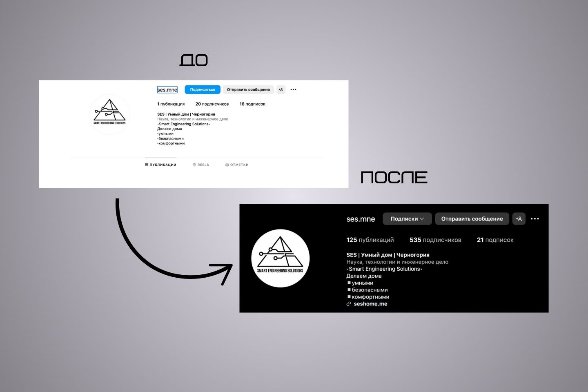Image resolution: width=588 pixels, height=392 pixels.
Task: Click the blue Подписаться follow button
Action: coord(203,89)
